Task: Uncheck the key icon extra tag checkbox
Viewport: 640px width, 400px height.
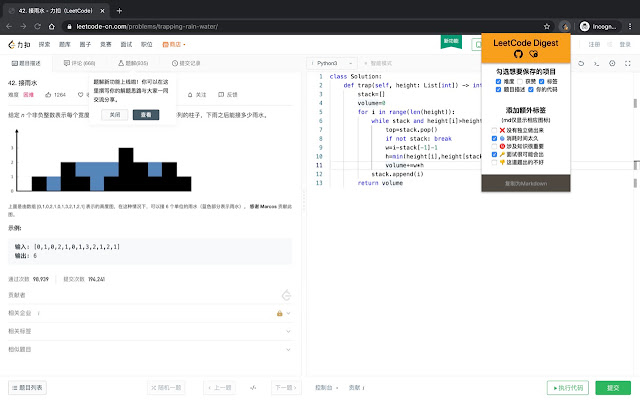Action: point(494,154)
